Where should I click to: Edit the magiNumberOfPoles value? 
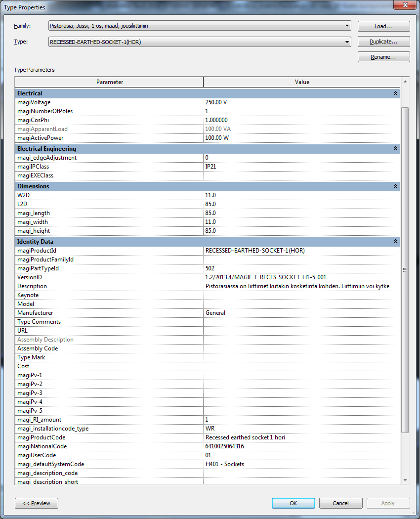[301, 111]
